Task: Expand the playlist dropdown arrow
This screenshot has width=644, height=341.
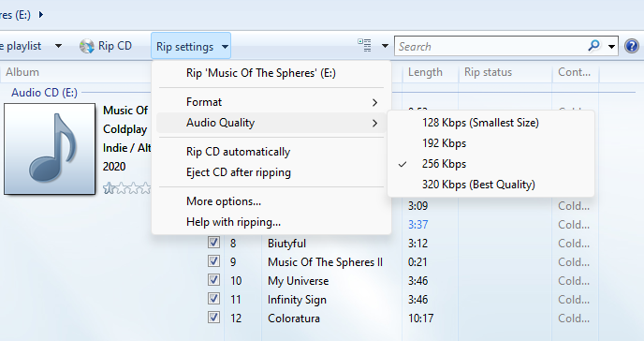Action: point(58,46)
